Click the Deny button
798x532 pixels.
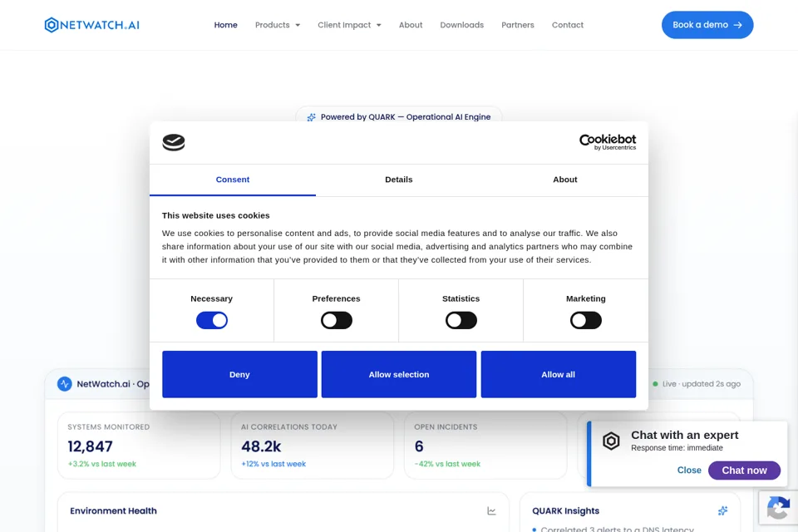click(239, 374)
